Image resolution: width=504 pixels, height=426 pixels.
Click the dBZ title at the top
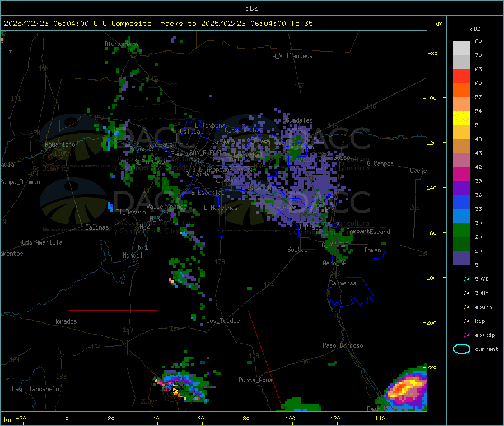251,8
